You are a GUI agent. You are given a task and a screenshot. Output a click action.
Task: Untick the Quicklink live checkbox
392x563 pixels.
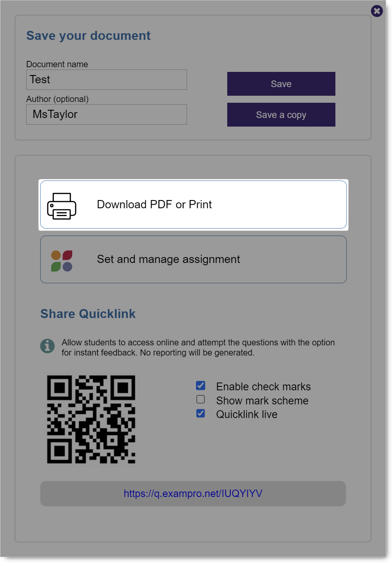[x=201, y=413]
